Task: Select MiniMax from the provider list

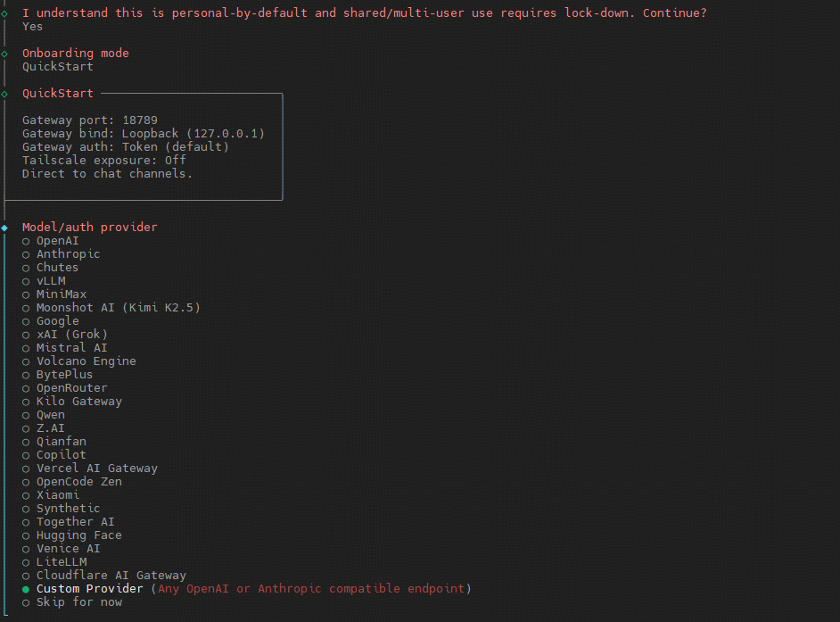Action: [61, 294]
